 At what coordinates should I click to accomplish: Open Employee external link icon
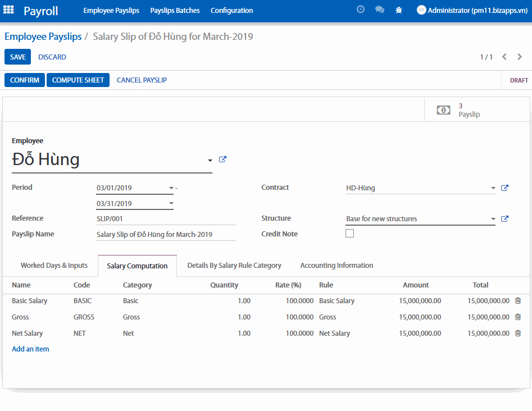[x=222, y=159]
